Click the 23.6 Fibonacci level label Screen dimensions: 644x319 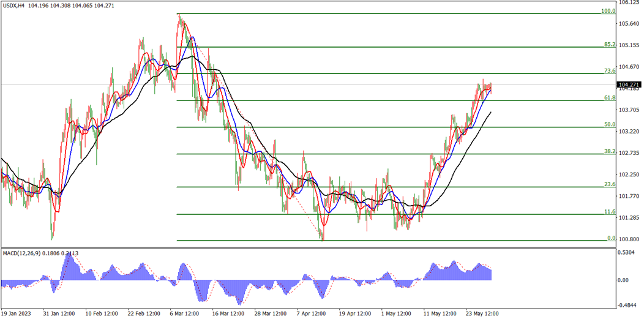click(610, 185)
